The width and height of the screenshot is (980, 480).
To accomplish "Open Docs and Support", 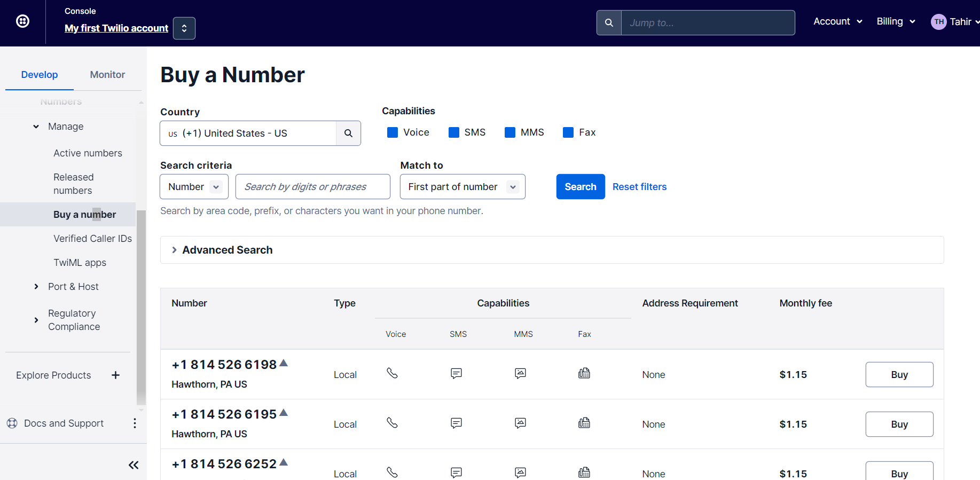I will pyautogui.click(x=64, y=423).
